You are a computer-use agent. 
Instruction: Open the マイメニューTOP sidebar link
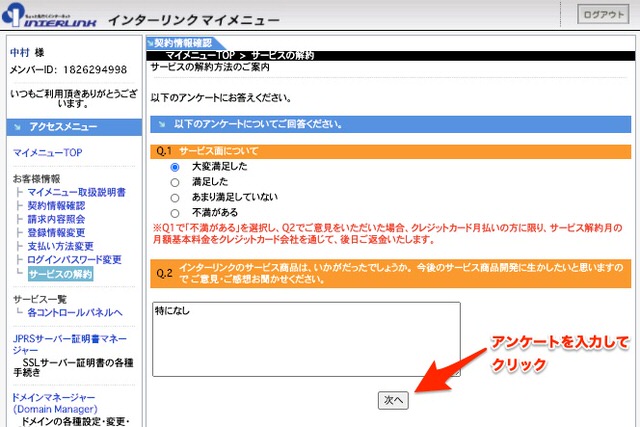click(48, 153)
